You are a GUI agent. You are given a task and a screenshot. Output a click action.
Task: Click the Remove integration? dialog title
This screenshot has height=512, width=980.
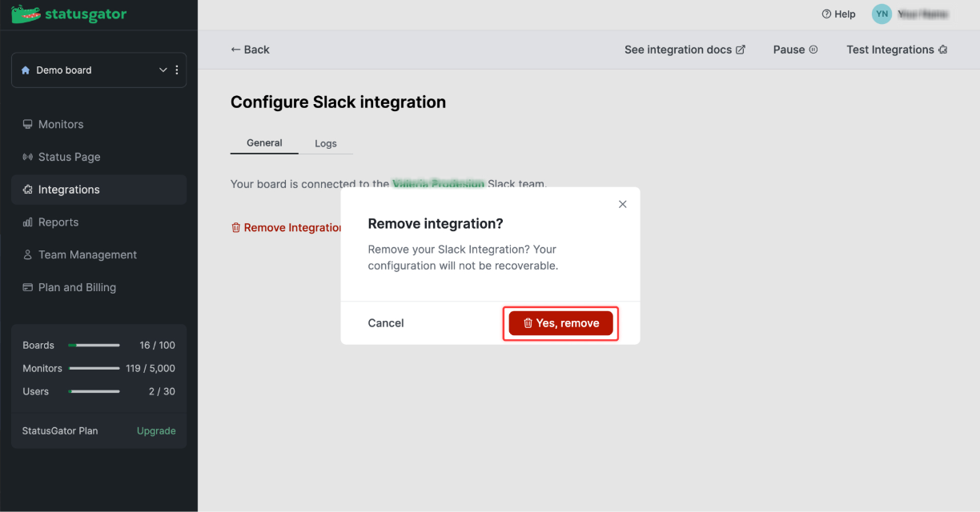(x=436, y=223)
